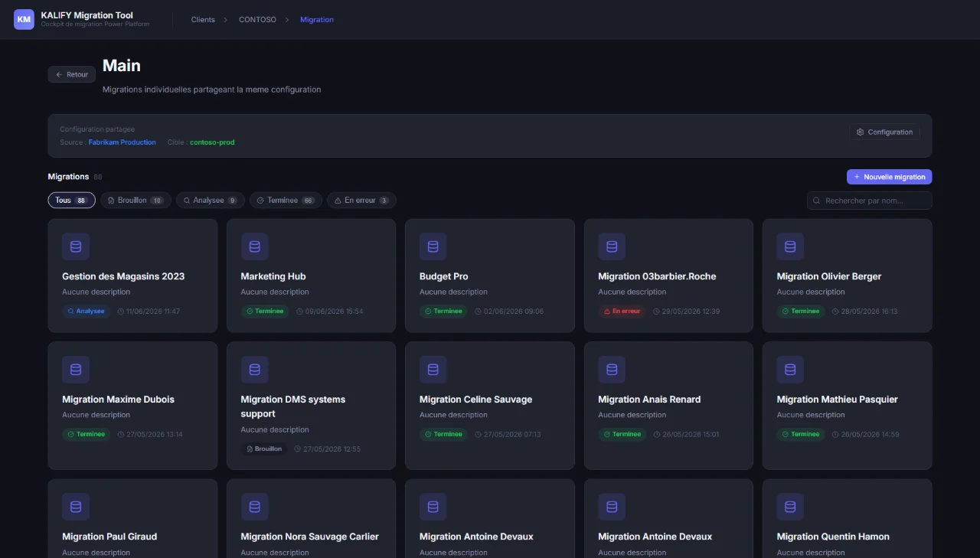
Task: Click database icon on Migration Mathieu Pasquier card
Action: pyautogui.click(x=790, y=370)
